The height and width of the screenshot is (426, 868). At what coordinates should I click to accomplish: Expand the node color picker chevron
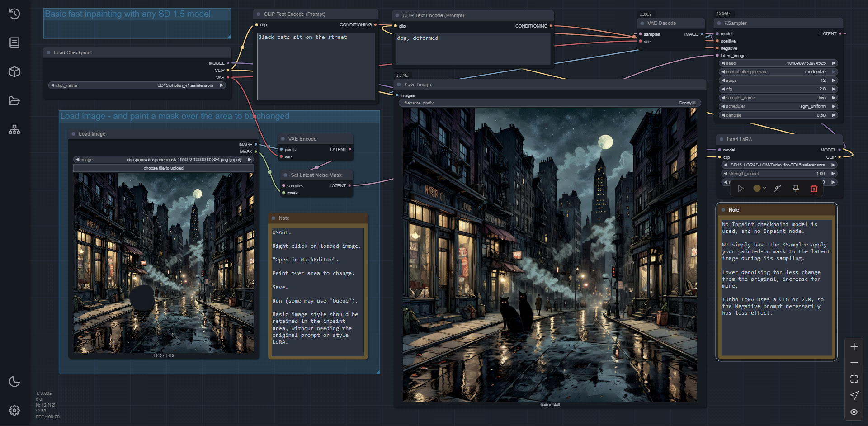[x=764, y=188]
